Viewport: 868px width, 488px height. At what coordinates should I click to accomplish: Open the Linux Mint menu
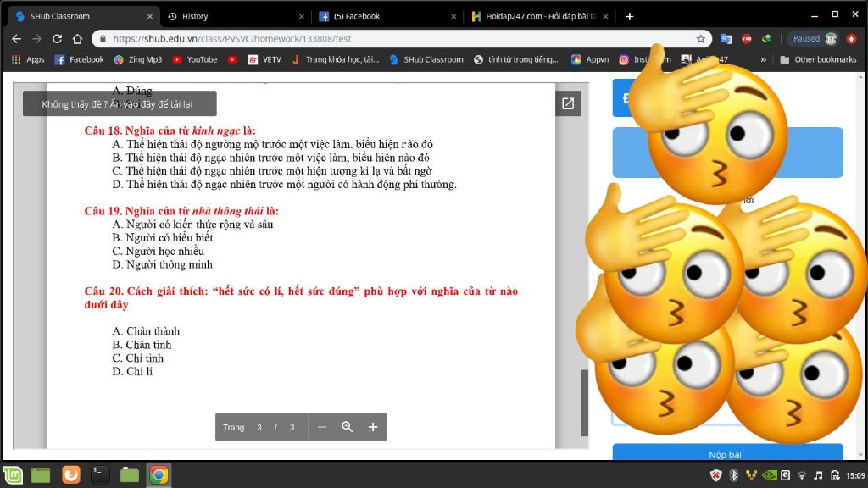click(13, 474)
